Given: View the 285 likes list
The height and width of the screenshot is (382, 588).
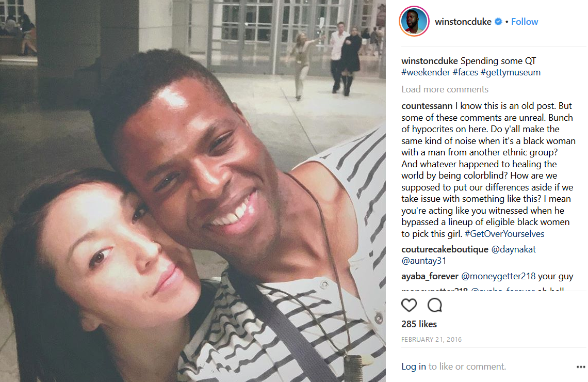Looking at the screenshot, I should point(419,324).
